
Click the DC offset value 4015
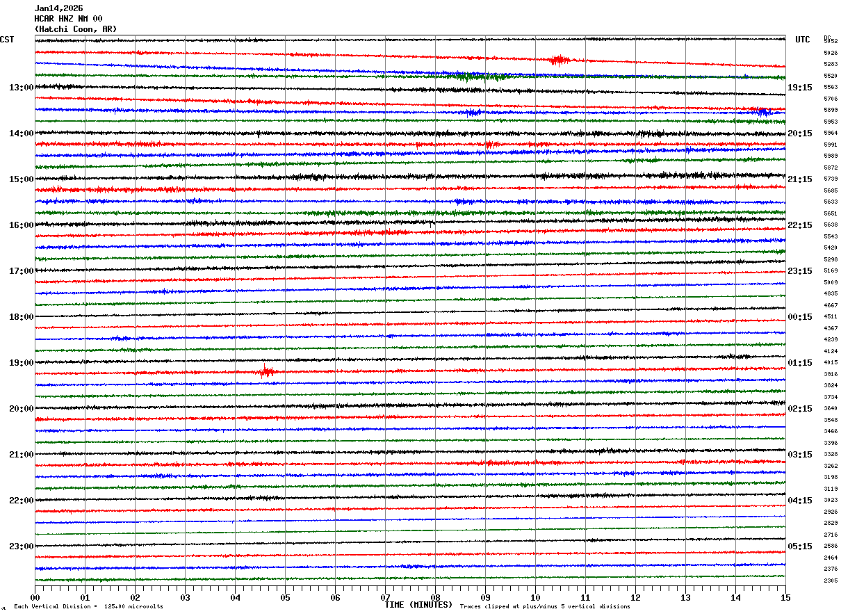[x=831, y=363]
